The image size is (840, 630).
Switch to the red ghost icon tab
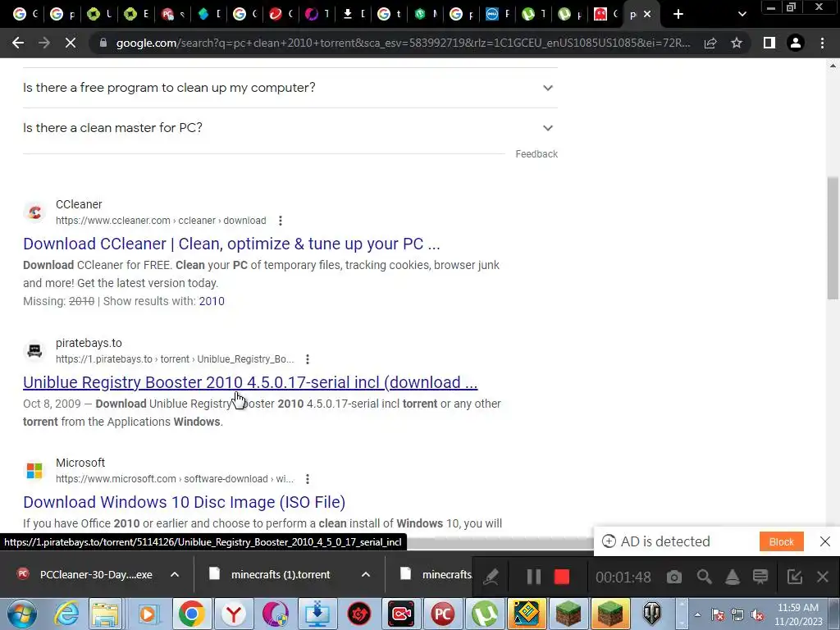[606, 14]
